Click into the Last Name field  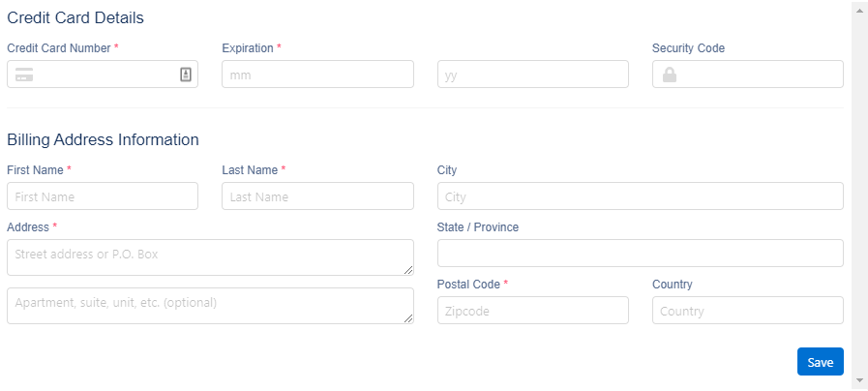point(317,196)
